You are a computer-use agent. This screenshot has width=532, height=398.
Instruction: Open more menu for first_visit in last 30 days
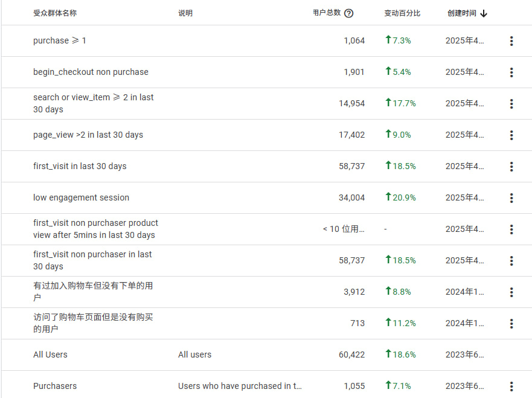click(x=511, y=167)
